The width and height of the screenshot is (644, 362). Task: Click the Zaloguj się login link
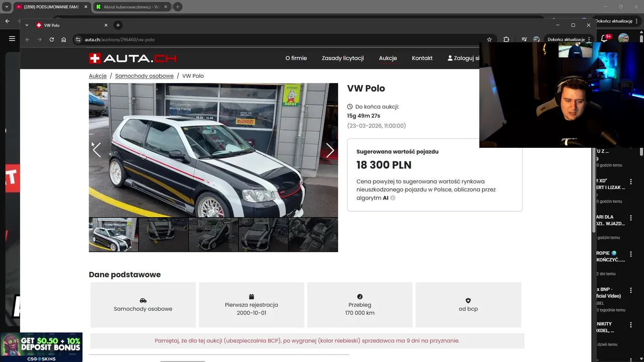coord(463,58)
